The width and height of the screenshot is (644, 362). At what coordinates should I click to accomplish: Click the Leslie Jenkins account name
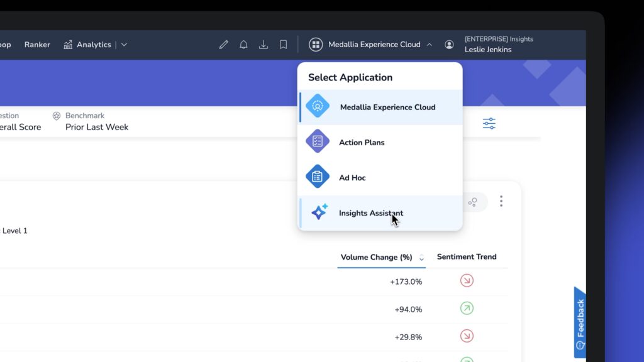point(488,50)
